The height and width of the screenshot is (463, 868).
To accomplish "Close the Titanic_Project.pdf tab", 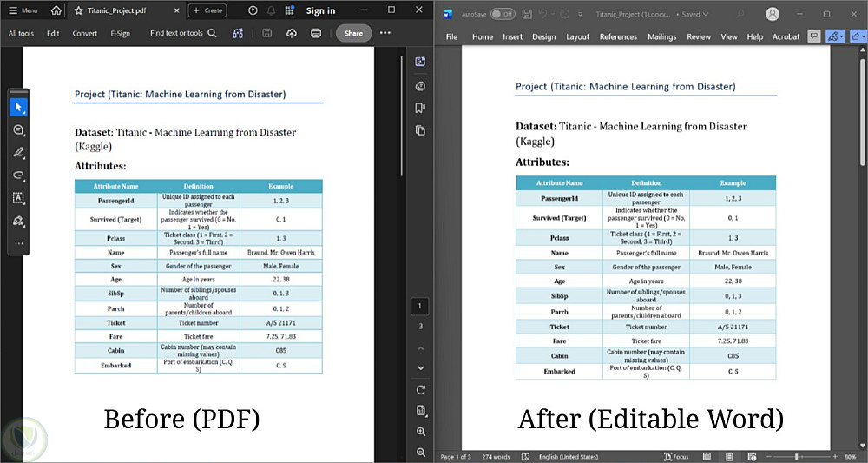I will pyautogui.click(x=176, y=10).
